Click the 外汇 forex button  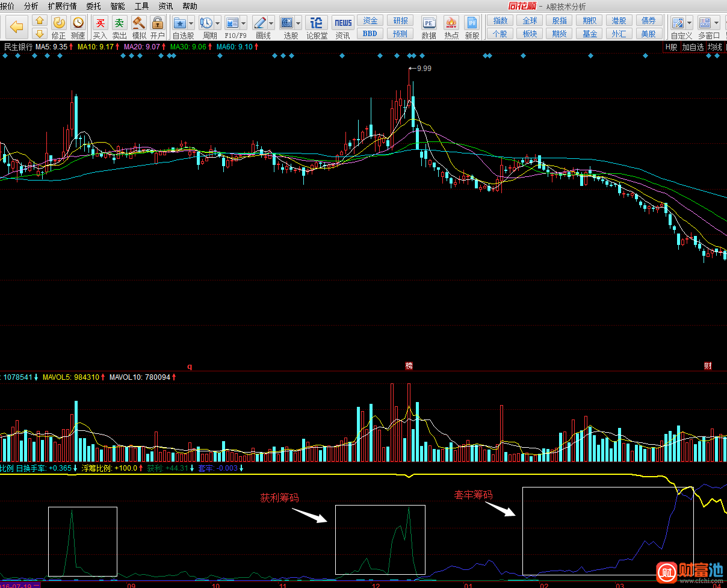click(619, 34)
